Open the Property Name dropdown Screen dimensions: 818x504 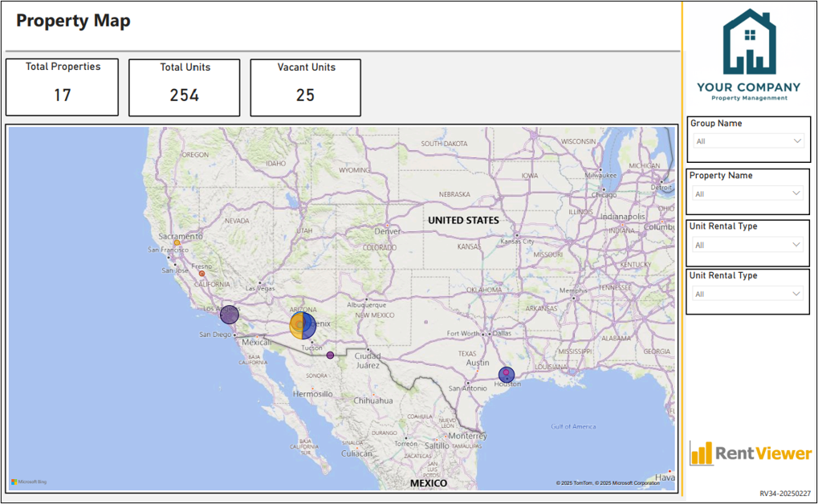pyautogui.click(x=747, y=193)
